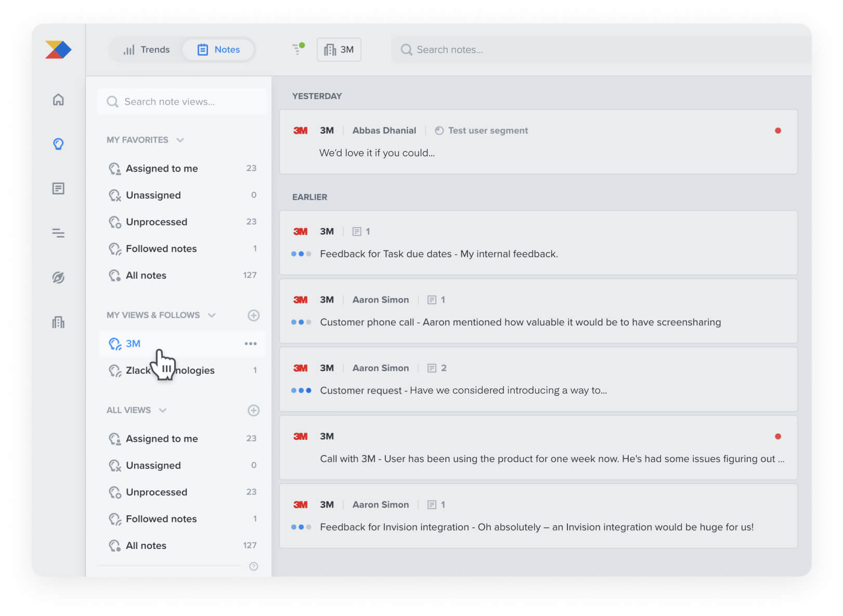Click importance dots on Customer phone call note
The width and height of the screenshot is (843, 616).
pos(301,322)
